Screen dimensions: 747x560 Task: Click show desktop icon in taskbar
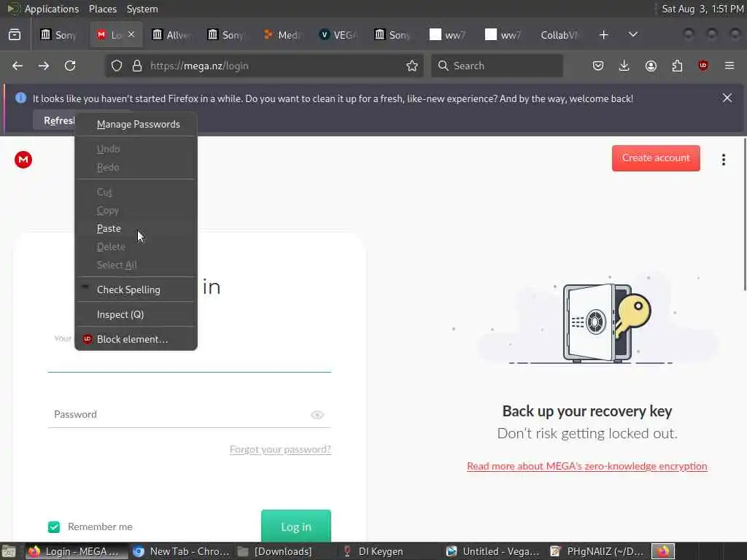pos(9,551)
